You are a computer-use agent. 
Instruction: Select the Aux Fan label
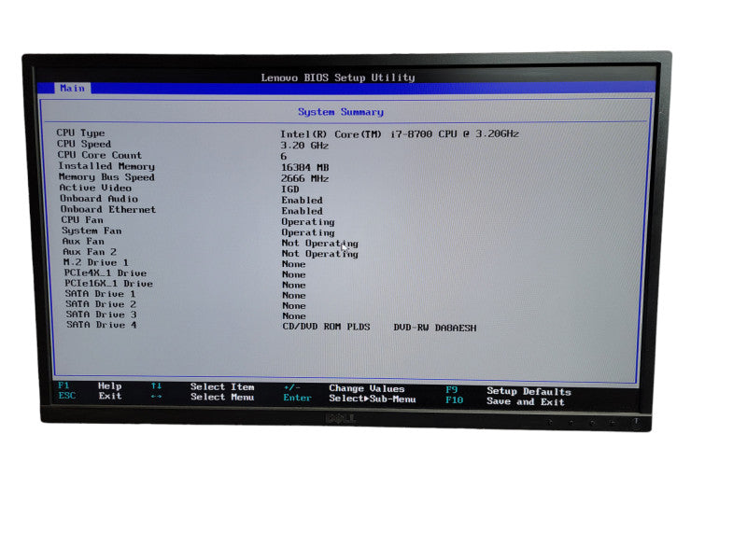click(83, 241)
